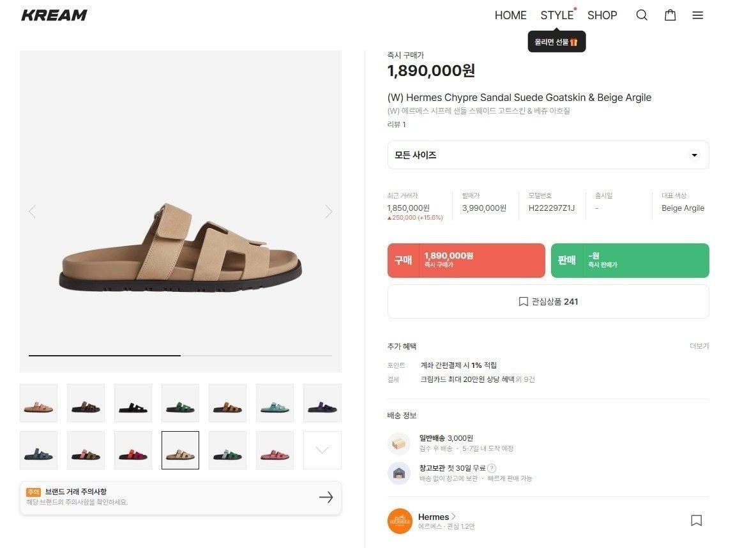
Task: Click the Hermes orange brand logo
Action: pyautogui.click(x=400, y=521)
